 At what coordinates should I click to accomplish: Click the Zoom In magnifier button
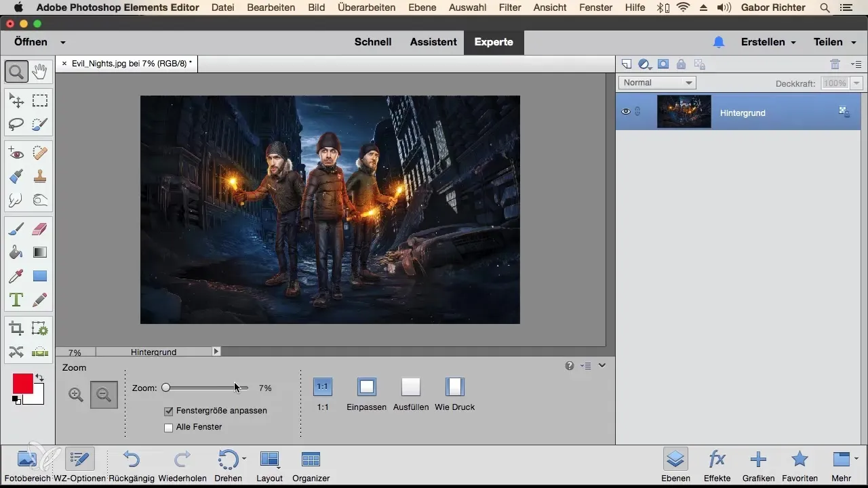(x=76, y=394)
